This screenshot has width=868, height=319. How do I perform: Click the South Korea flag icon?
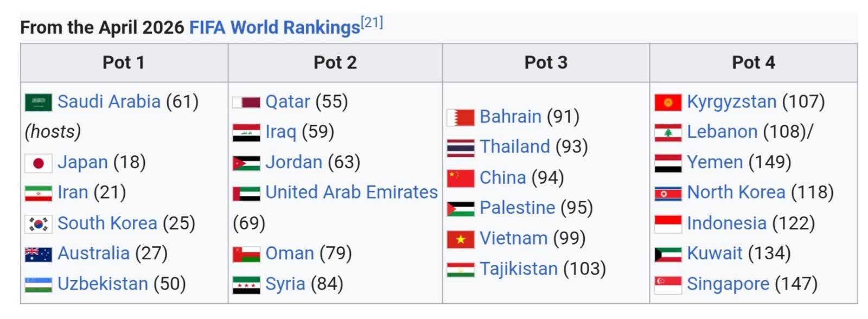point(39,224)
